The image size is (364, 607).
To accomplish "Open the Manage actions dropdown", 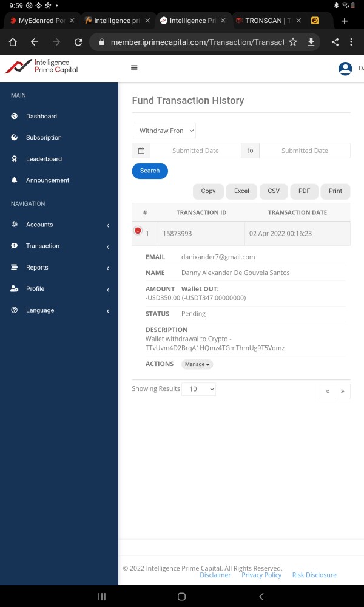I will tap(197, 364).
